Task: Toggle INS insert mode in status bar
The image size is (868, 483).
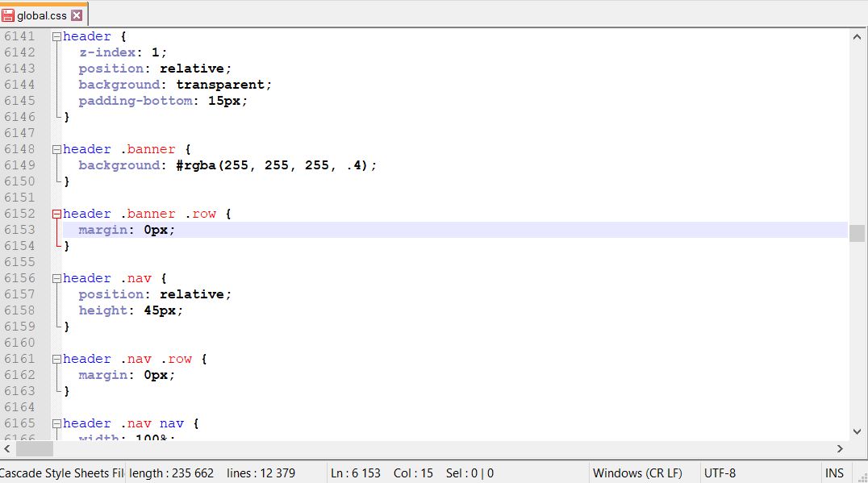Action: coord(834,473)
